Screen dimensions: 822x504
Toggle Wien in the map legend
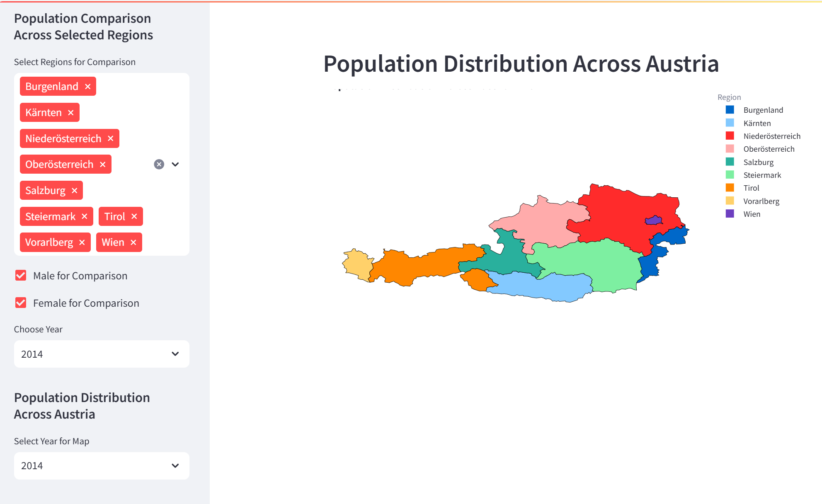point(743,214)
